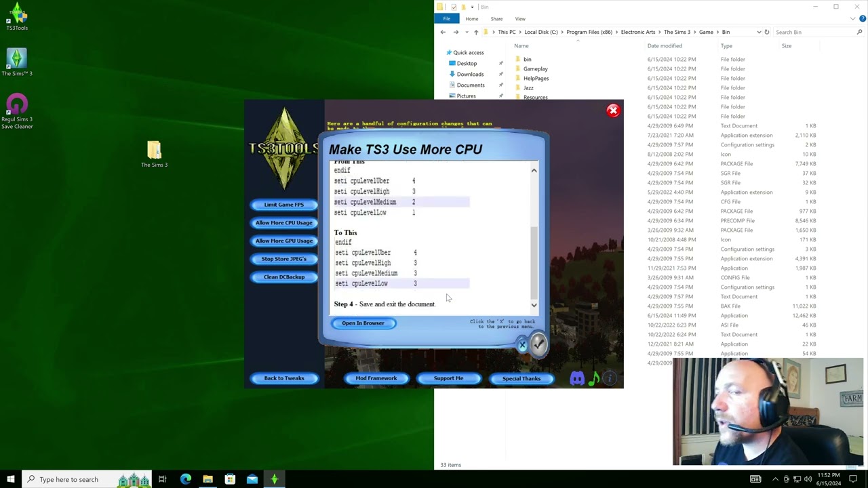Screen dimensions: 868x488
Task: Click 'Program Files (x86)' breadcrumb segment
Action: pos(589,32)
